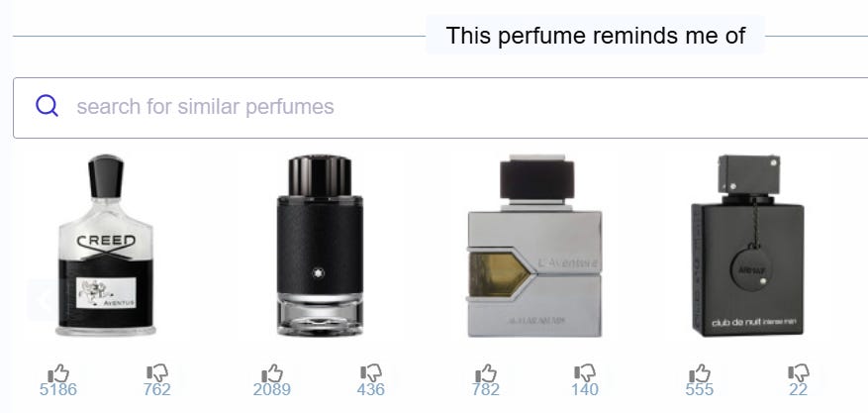The image size is (868, 413).
Task: Like the Montblanc Explorer similarity
Action: pyautogui.click(x=272, y=373)
